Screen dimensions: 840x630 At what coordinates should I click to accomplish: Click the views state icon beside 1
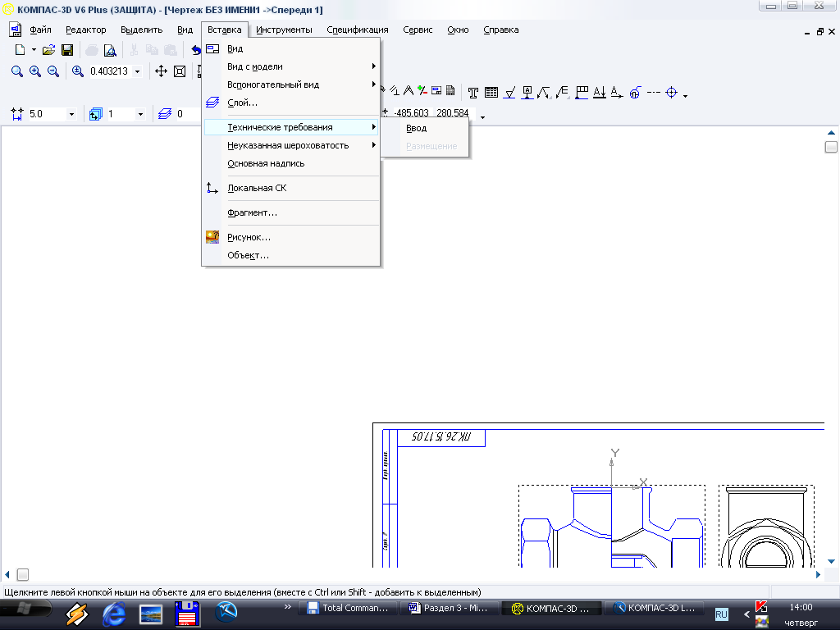[96, 113]
